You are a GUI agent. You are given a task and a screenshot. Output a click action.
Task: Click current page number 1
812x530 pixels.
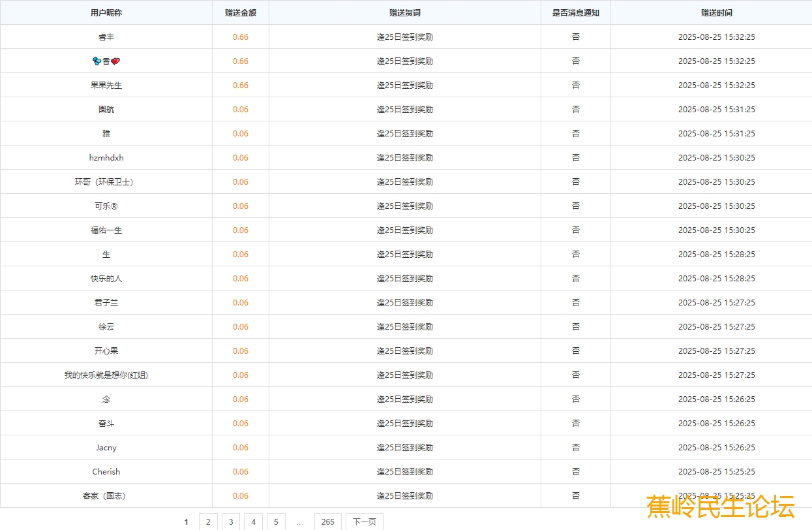[x=186, y=522]
